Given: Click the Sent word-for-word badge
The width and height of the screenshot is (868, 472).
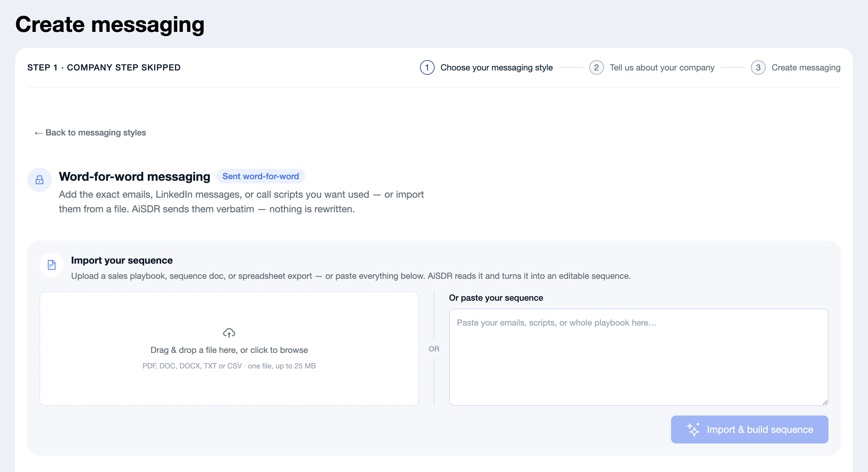Looking at the screenshot, I should click(260, 176).
